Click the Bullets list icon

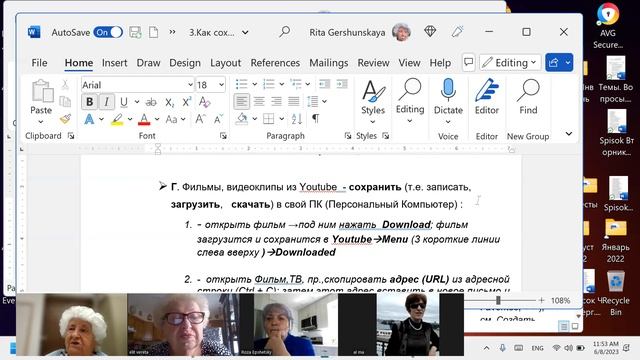[x=241, y=84]
